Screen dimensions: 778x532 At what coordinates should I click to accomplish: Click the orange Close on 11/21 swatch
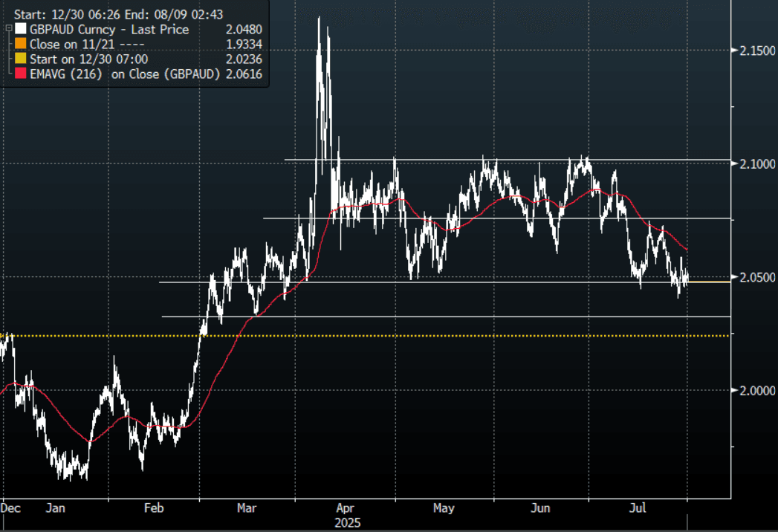tap(20, 44)
